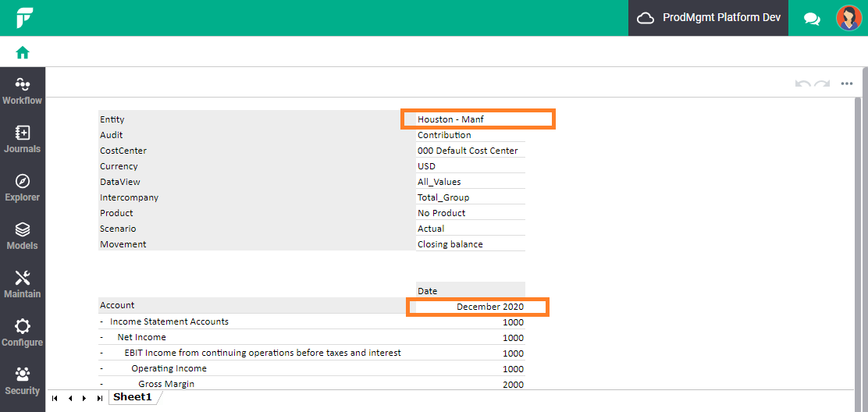Open the chat messages icon
This screenshot has height=412, width=868.
tap(812, 19)
